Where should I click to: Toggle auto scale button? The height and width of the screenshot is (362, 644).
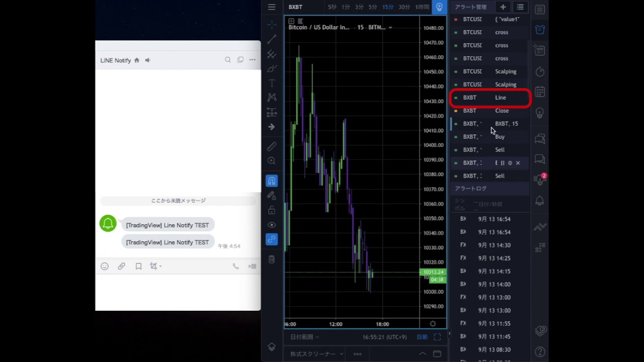pyautogui.click(x=422, y=337)
